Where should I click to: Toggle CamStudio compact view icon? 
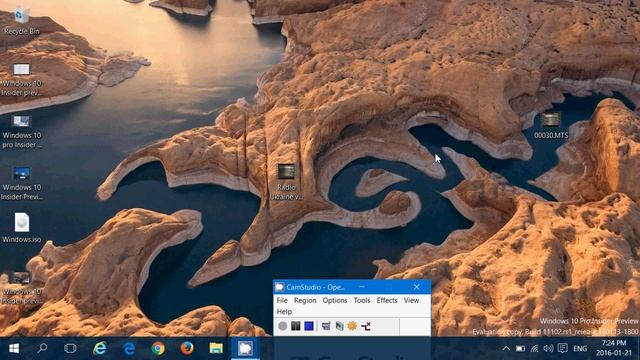[326, 326]
